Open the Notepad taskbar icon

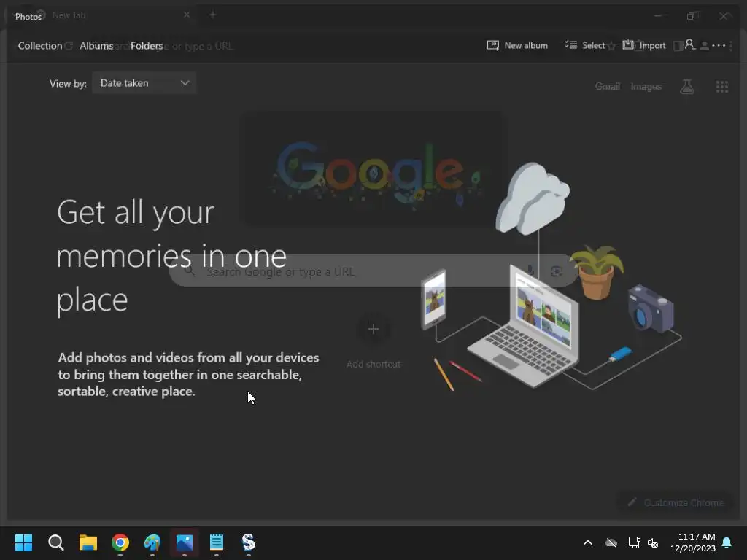216,542
